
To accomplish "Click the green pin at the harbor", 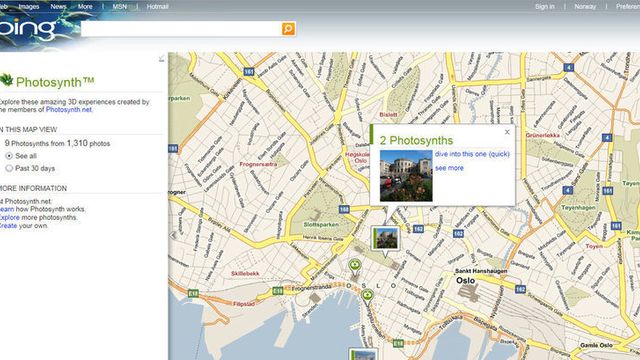I will click(x=367, y=297).
